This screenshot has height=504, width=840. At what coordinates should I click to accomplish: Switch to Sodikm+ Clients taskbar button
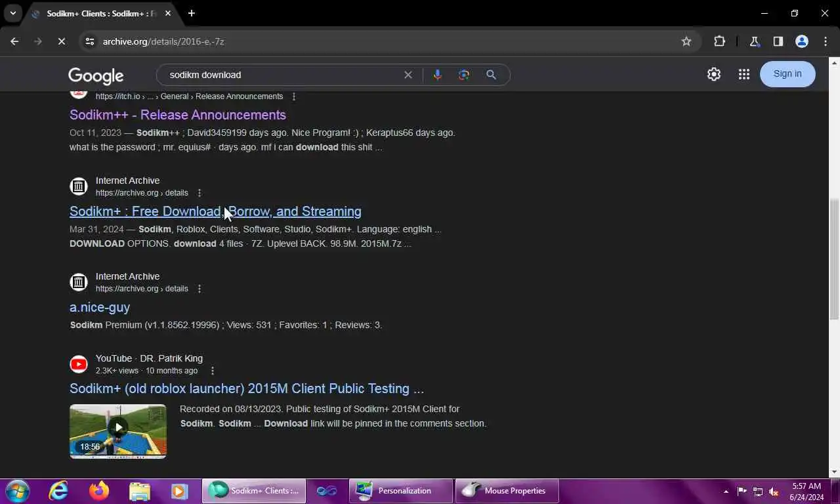coord(254,491)
